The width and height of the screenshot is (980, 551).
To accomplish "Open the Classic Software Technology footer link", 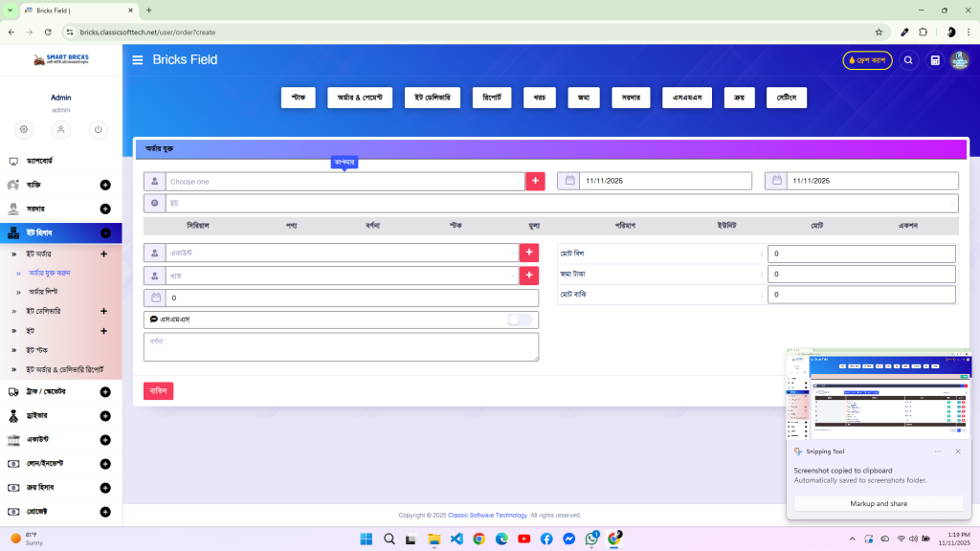I will pyautogui.click(x=488, y=514).
